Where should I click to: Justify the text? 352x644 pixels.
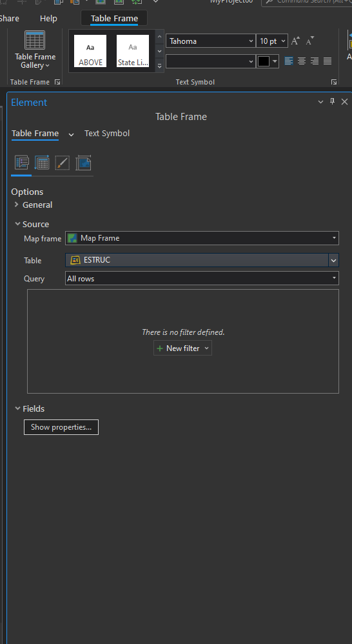coord(328,61)
